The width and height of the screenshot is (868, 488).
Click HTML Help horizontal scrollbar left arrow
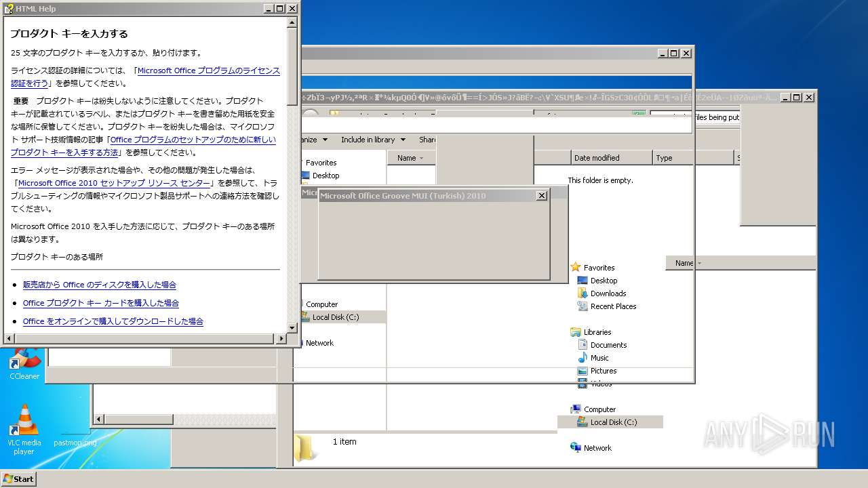coord(9,338)
